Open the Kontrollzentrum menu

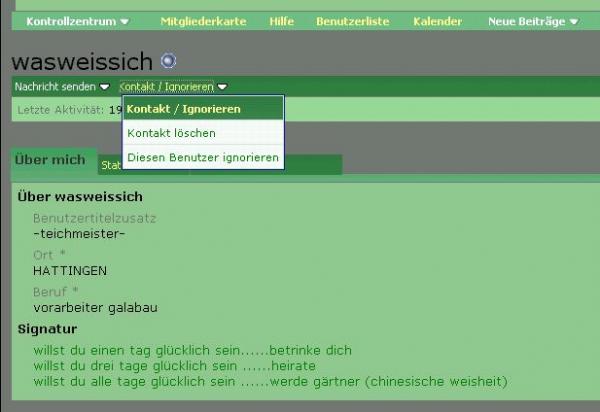(71, 21)
